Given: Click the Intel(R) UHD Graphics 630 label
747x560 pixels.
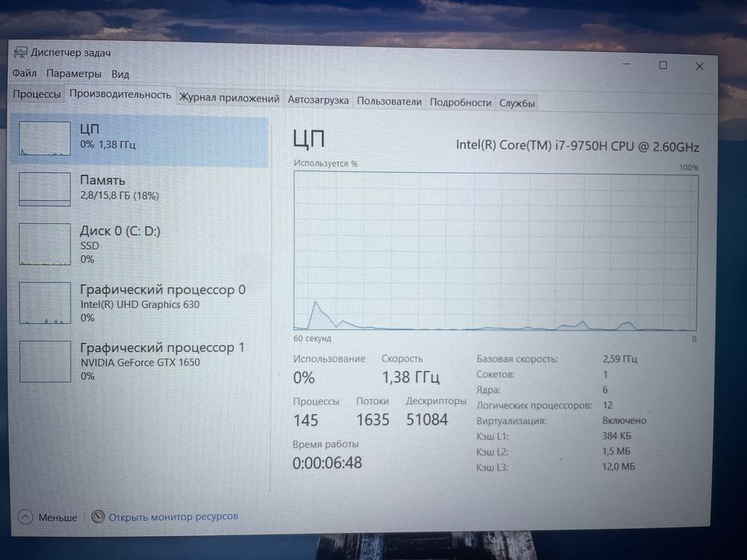Looking at the screenshot, I should pos(140,304).
